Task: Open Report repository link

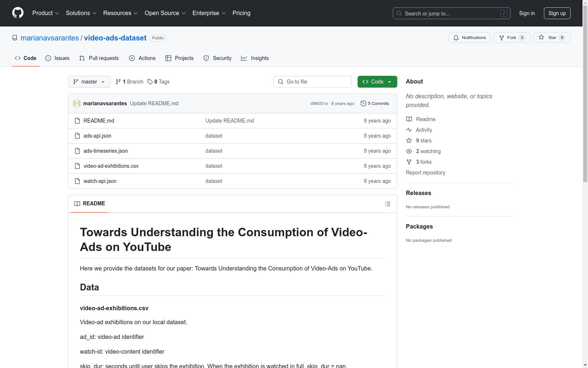Action: pos(426,173)
